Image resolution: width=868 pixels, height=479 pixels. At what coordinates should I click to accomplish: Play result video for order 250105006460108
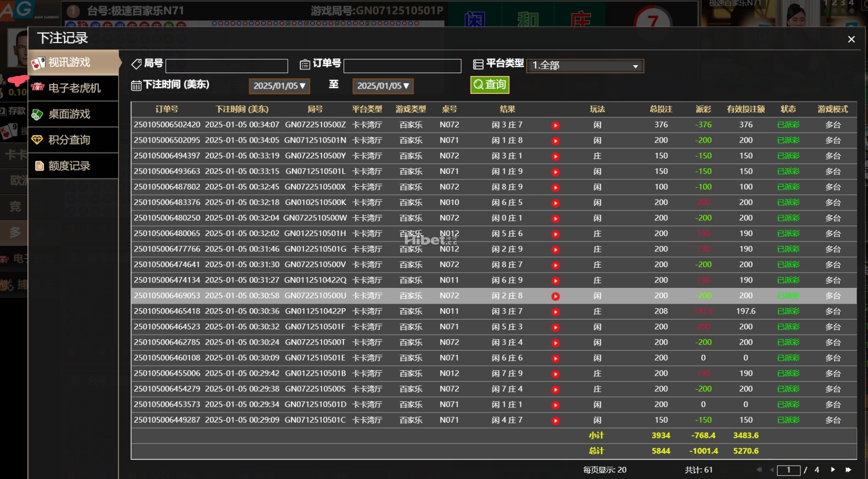[555, 359]
